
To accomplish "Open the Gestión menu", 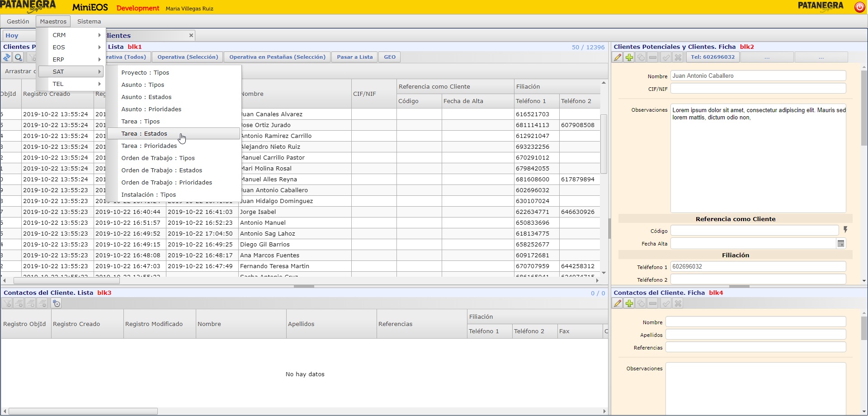I will pos(18,21).
